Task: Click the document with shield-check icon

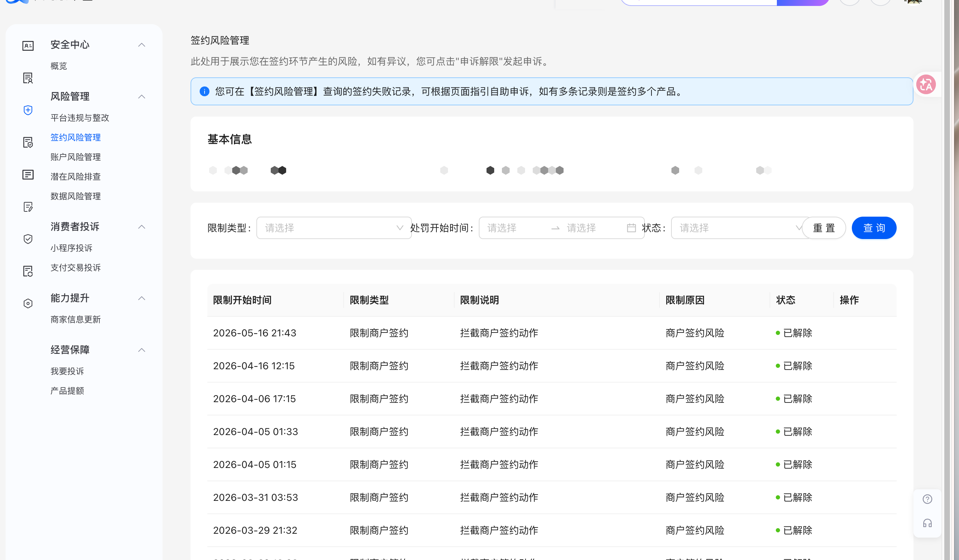Action: point(28,142)
